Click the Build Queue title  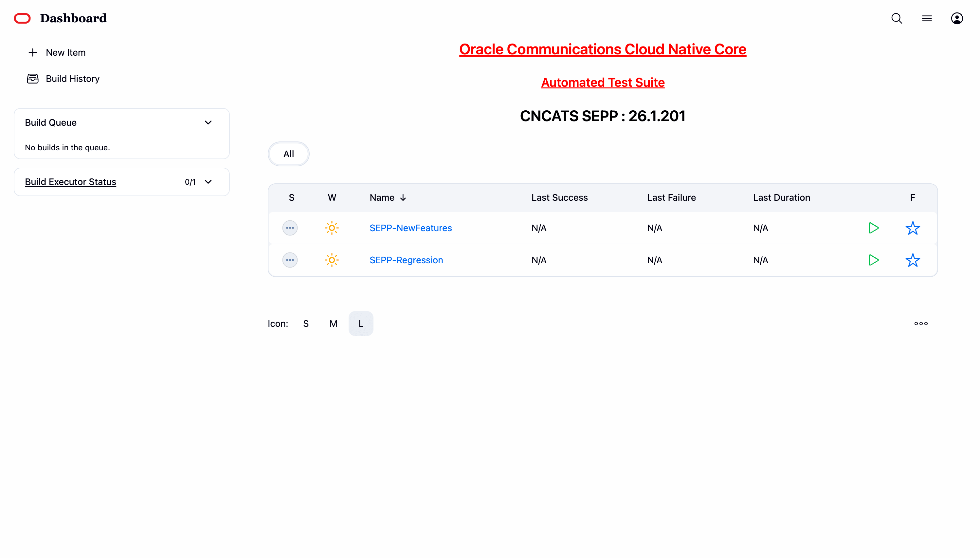(50, 123)
